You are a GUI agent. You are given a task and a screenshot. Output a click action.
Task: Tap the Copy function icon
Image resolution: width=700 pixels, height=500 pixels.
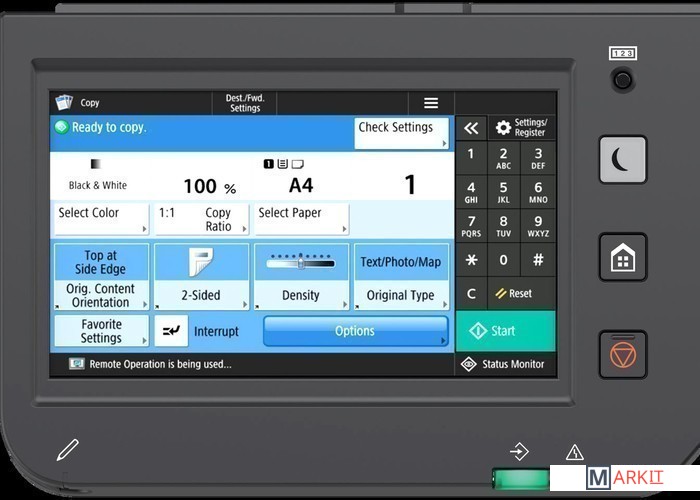pyautogui.click(x=64, y=103)
